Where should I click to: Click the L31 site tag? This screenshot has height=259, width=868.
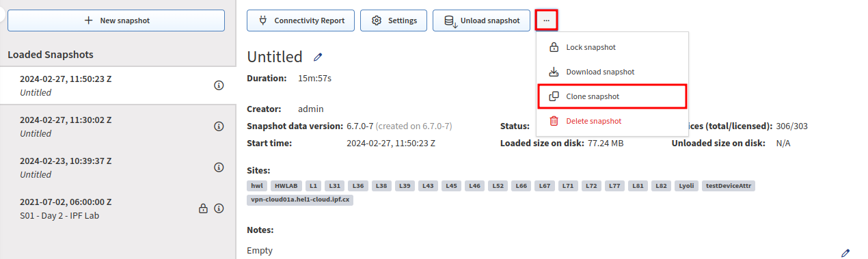tap(334, 186)
